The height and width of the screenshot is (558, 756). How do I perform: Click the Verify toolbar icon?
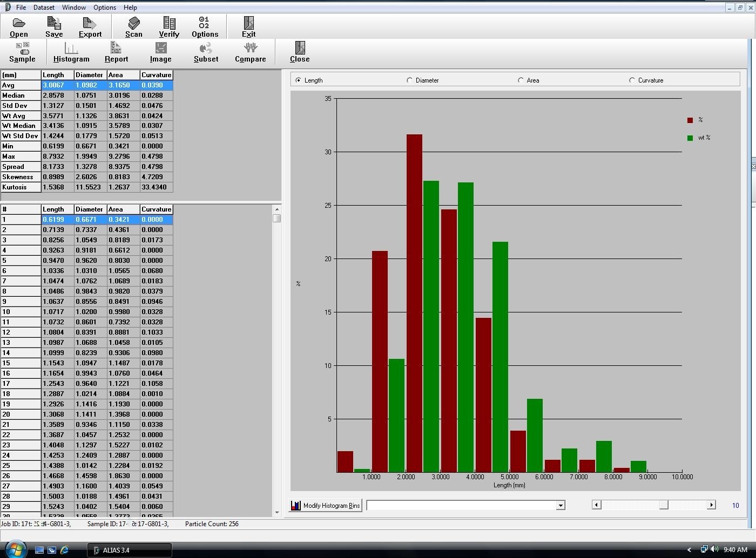click(x=169, y=23)
